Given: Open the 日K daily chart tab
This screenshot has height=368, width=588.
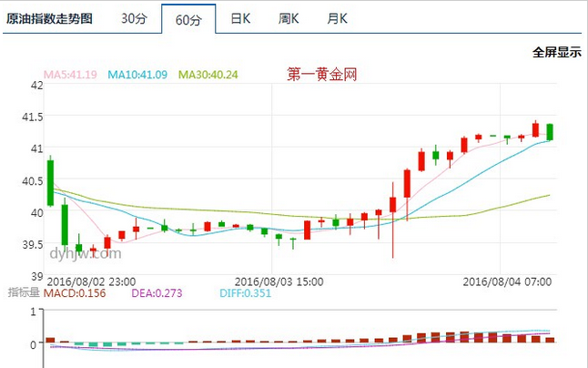Looking at the screenshot, I should [240, 18].
